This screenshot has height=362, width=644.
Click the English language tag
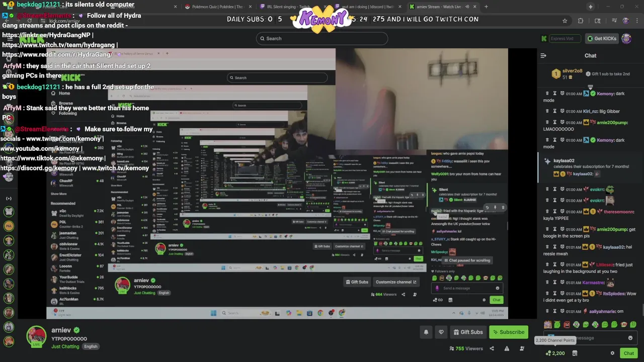(x=91, y=346)
